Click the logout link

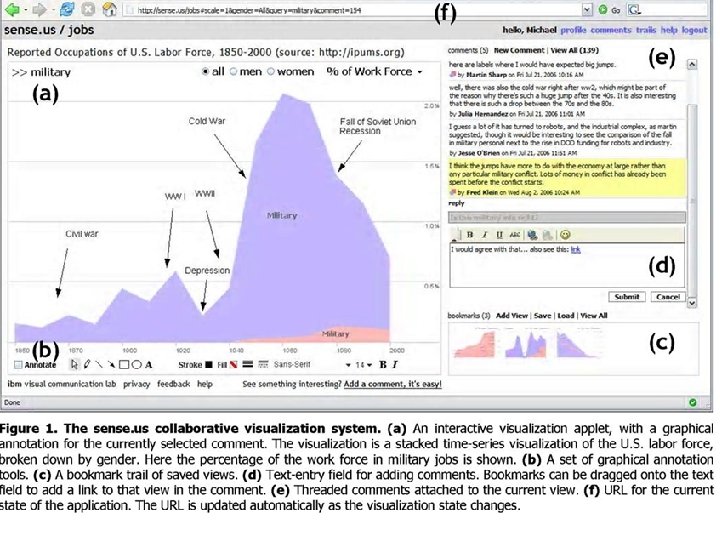click(x=694, y=30)
